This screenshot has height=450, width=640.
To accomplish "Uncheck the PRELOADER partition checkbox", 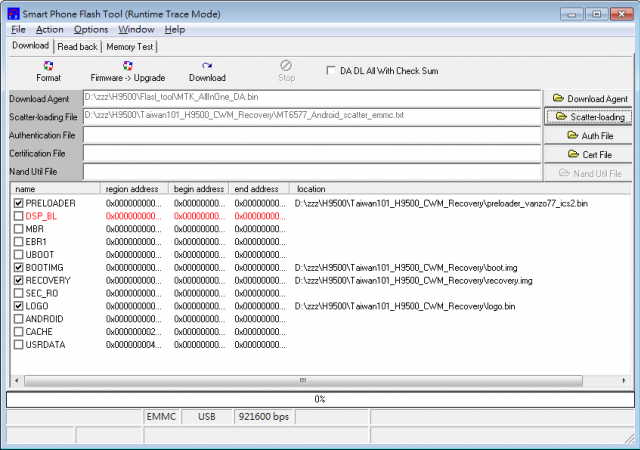I will (18, 203).
